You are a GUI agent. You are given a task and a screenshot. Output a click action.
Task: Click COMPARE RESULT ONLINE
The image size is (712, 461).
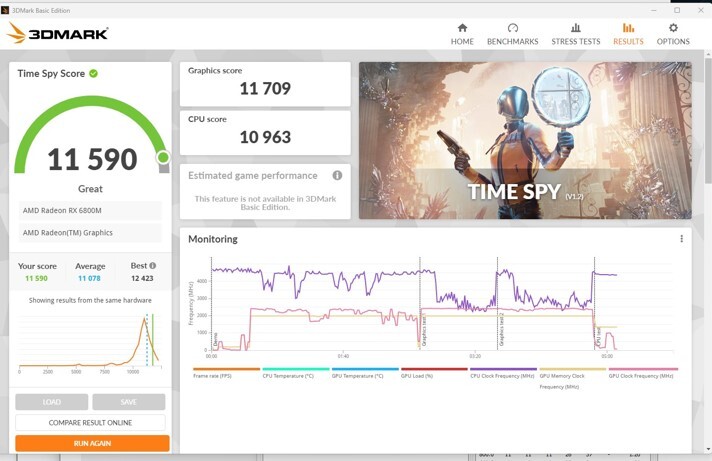tap(90, 422)
